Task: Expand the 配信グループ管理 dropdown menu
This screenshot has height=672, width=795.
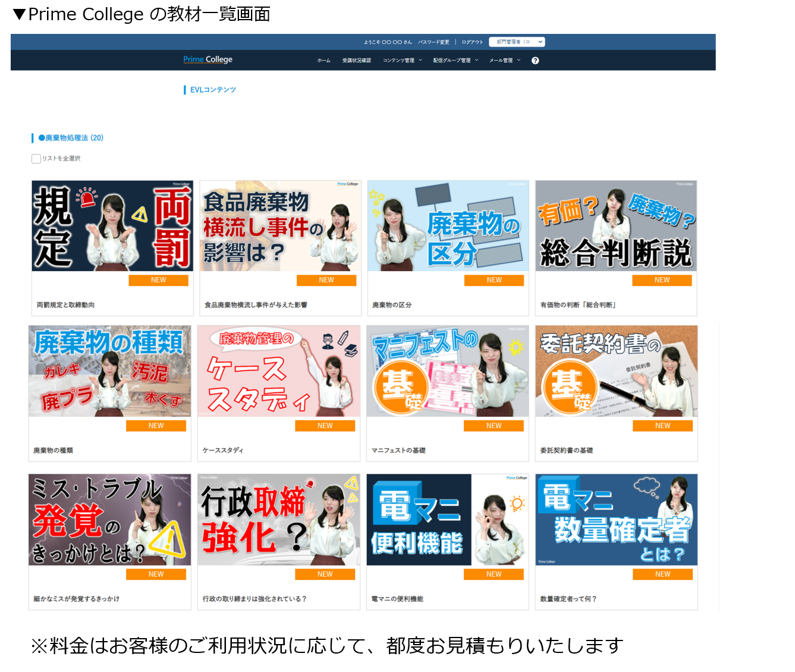Action: tap(455, 61)
